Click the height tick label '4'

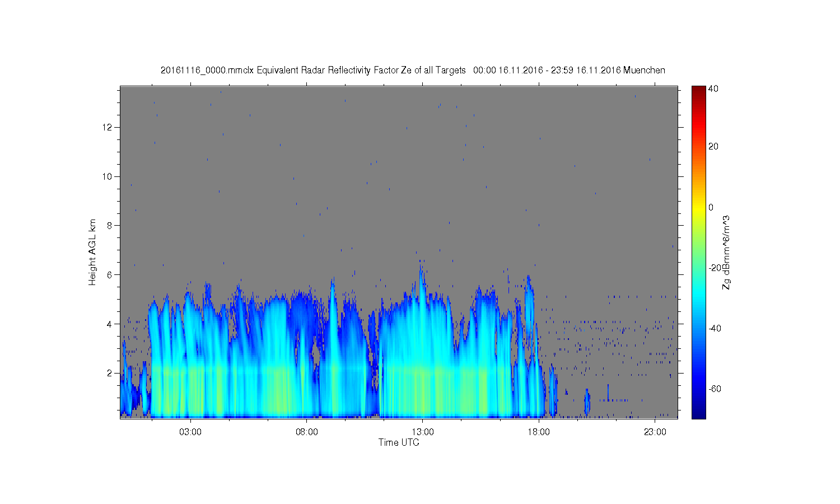click(x=110, y=324)
